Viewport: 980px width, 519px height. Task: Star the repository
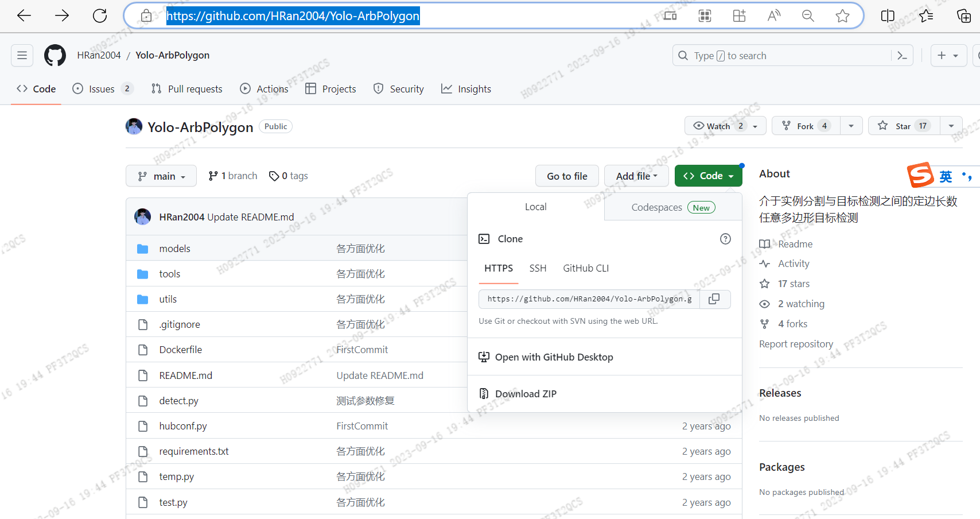click(904, 126)
